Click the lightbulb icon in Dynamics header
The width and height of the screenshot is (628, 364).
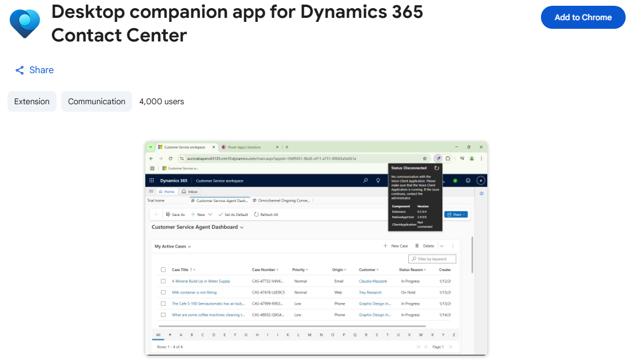point(378,180)
